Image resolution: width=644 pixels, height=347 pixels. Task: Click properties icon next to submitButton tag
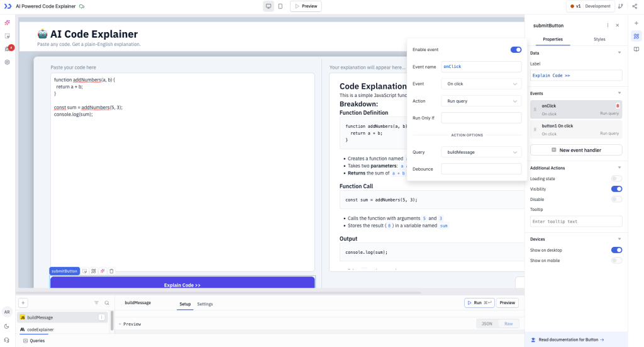pos(94,271)
